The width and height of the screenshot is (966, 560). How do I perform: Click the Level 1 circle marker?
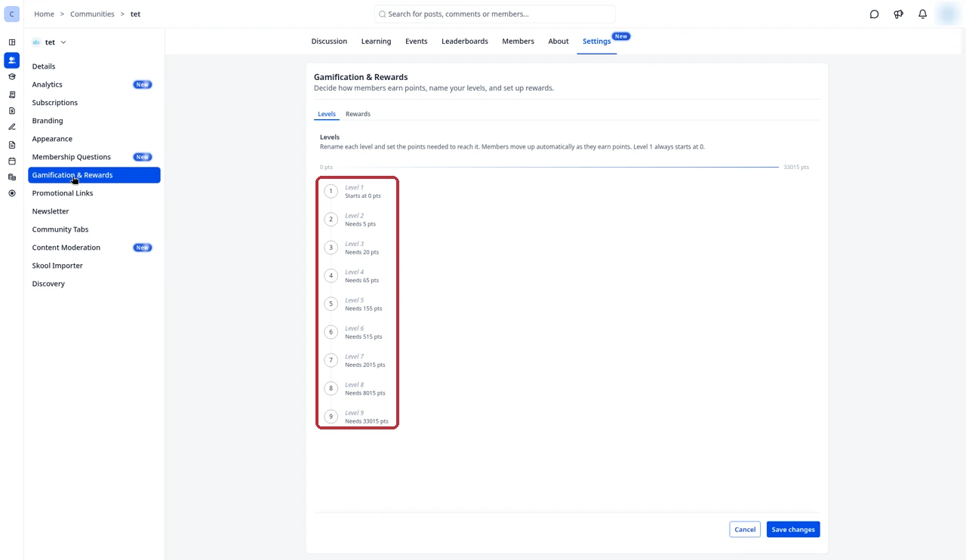click(x=331, y=191)
